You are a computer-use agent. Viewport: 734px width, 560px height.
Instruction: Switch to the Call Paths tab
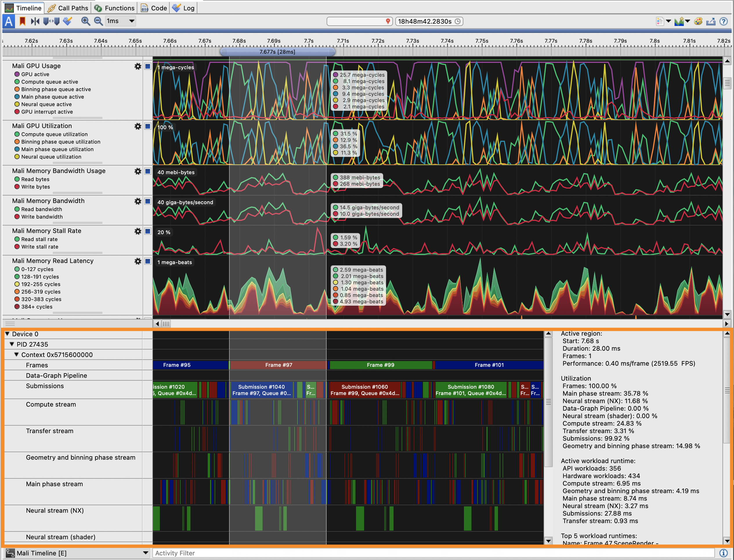tap(68, 8)
